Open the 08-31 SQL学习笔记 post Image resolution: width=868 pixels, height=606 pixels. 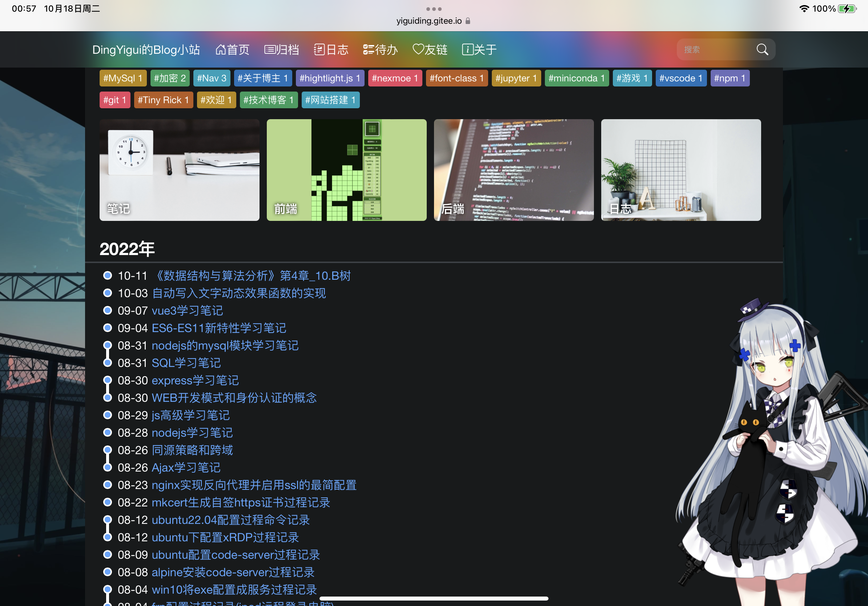pos(186,363)
